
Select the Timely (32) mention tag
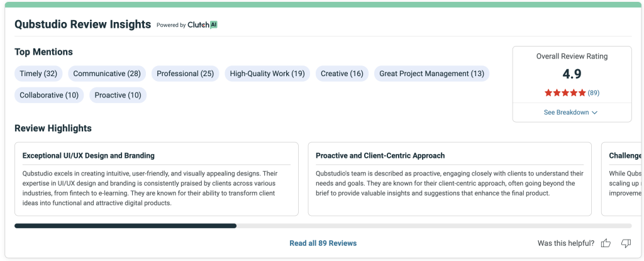click(38, 74)
